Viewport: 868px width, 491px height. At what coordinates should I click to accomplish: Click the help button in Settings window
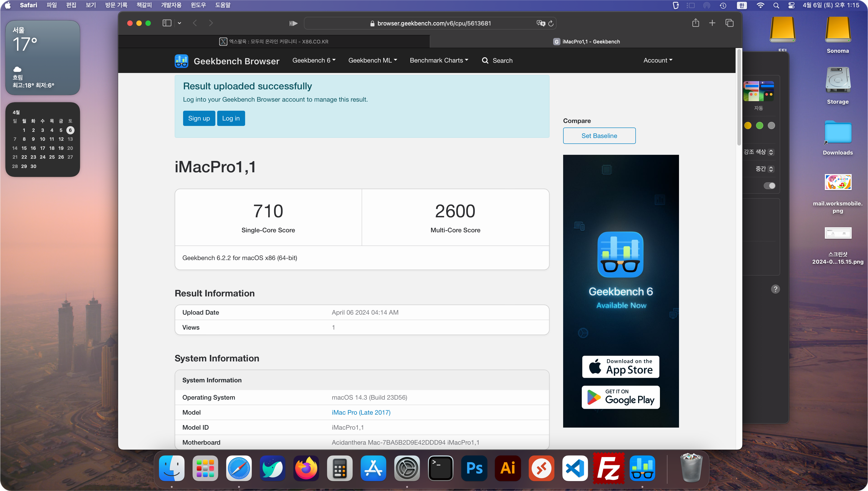775,289
